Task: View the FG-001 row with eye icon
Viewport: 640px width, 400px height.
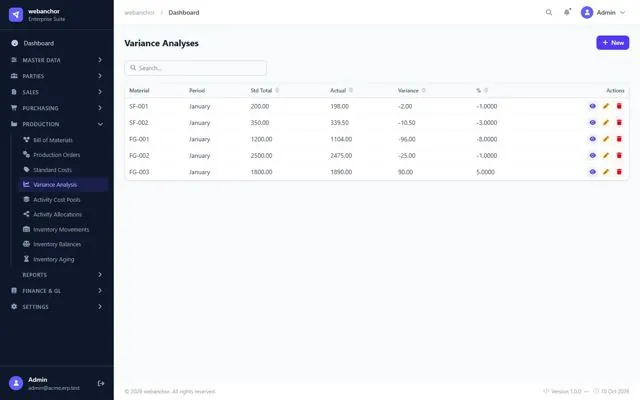Action: (x=593, y=139)
